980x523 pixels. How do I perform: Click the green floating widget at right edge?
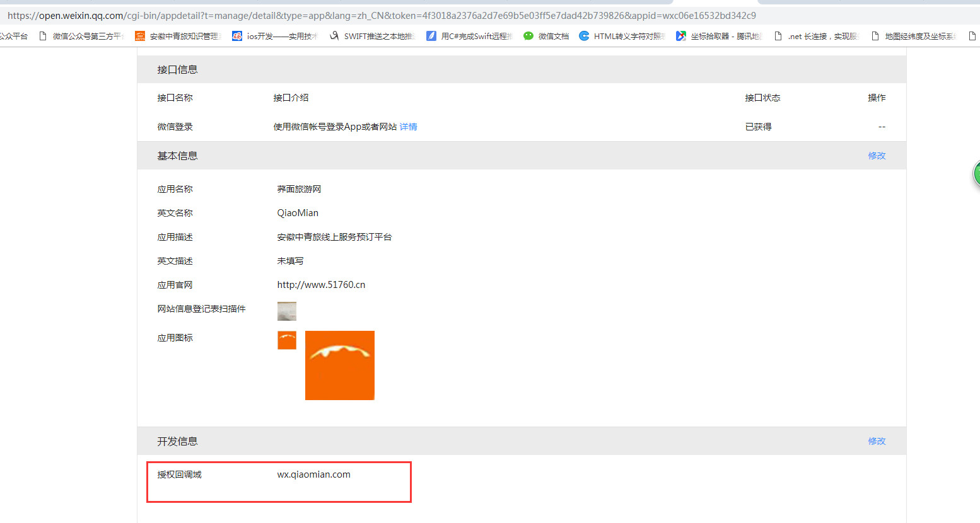[976, 174]
